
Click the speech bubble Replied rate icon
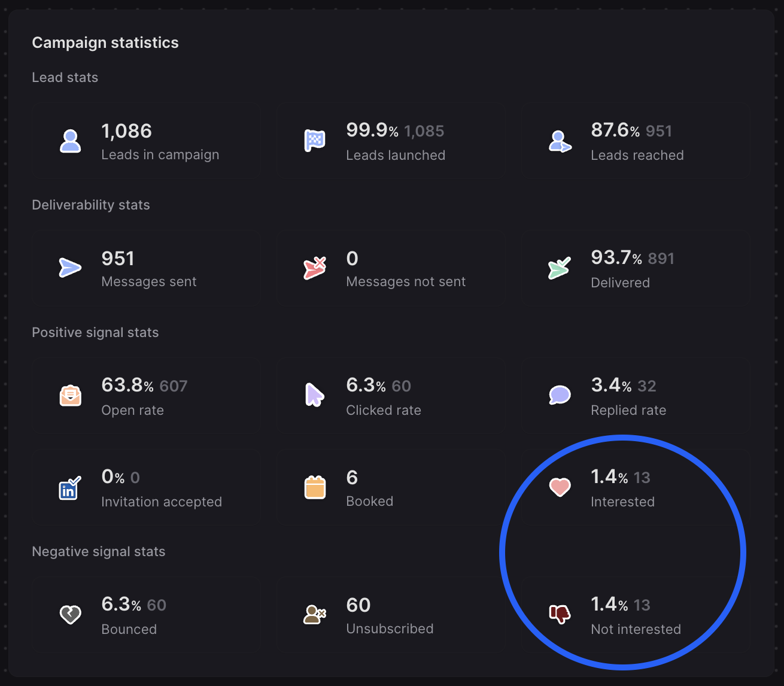pyautogui.click(x=560, y=396)
